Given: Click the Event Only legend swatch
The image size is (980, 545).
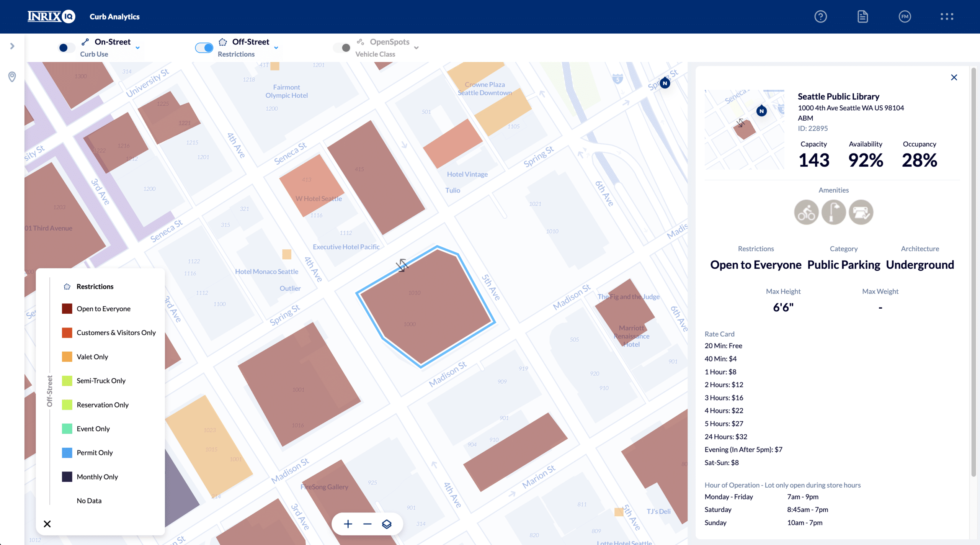Looking at the screenshot, I should [67, 429].
